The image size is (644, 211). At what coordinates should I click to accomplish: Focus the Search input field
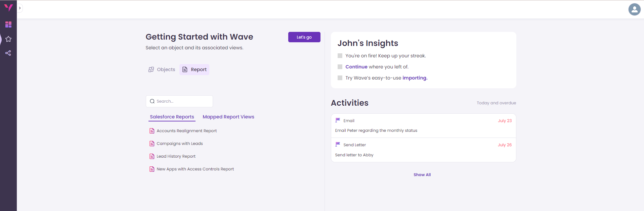pyautogui.click(x=179, y=101)
